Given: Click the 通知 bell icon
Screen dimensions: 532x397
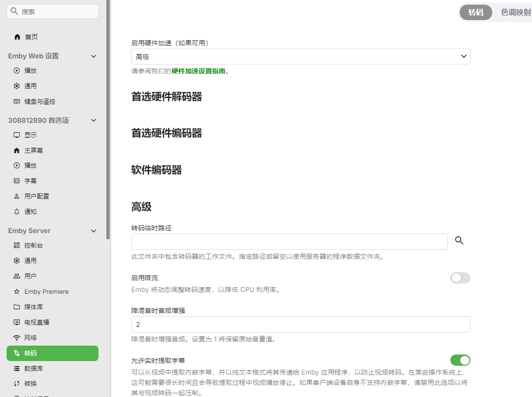Looking at the screenshot, I should 17,212.
